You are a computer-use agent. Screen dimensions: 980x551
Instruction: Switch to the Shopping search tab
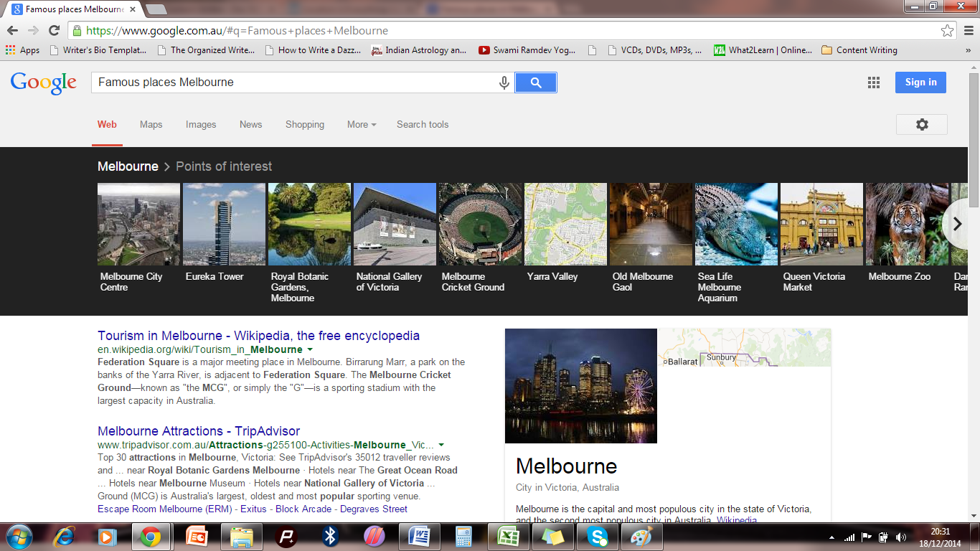point(305,124)
